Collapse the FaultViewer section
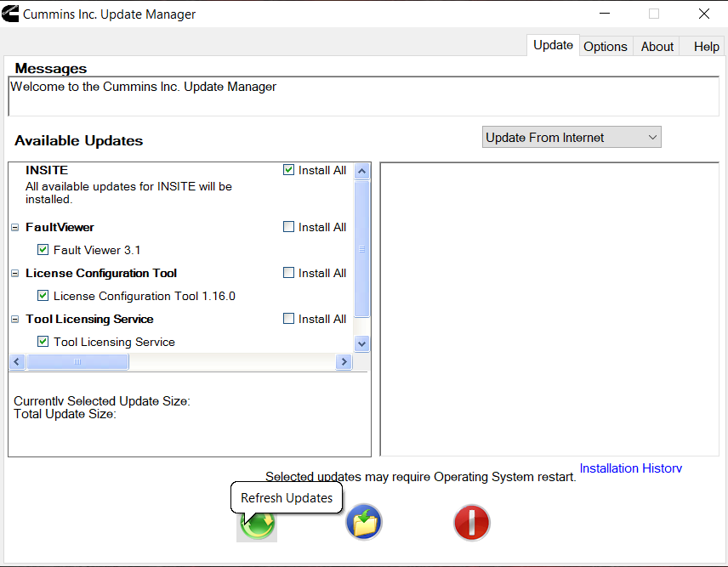Image resolution: width=728 pixels, height=567 pixels. tap(13, 226)
